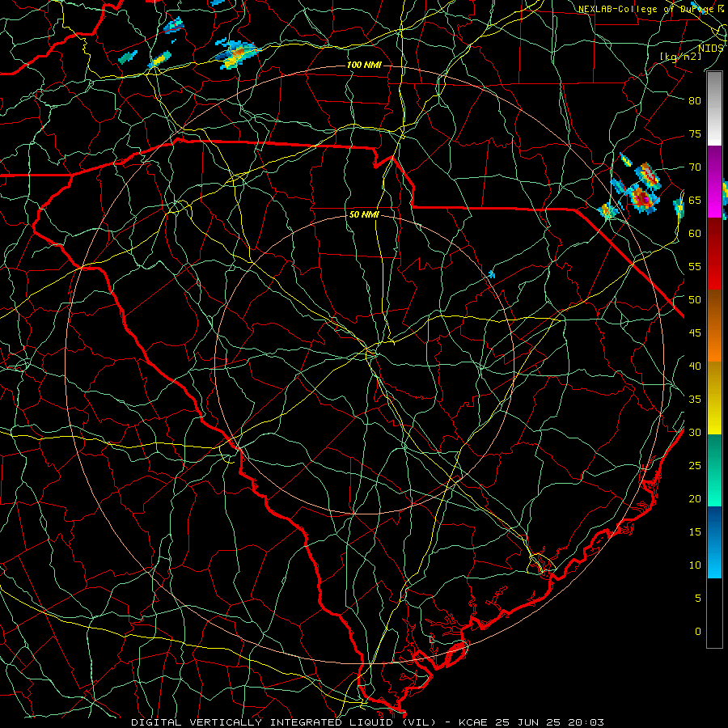The image size is (728, 728).
Task: Click the 20 value on the VIL legend
Action: click(x=695, y=498)
